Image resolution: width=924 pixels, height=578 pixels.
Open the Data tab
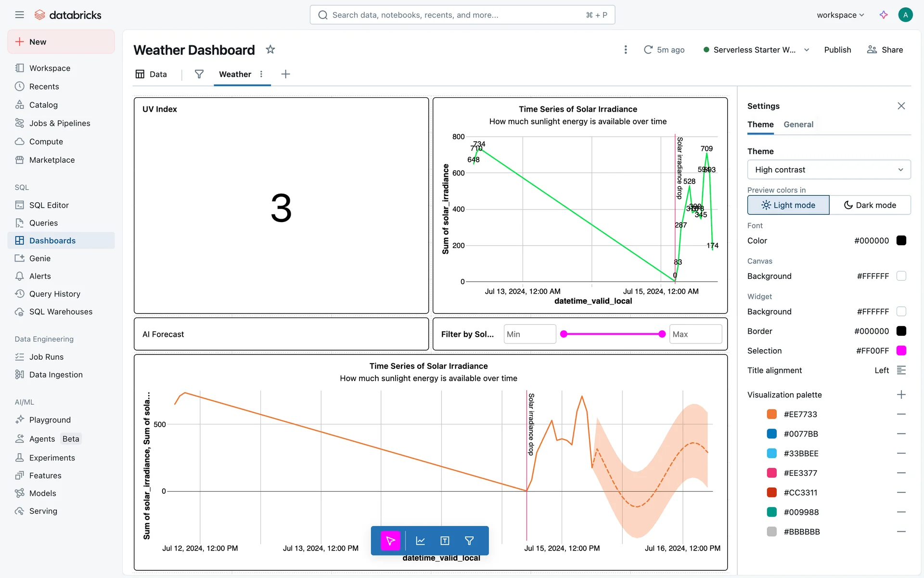[152, 74]
